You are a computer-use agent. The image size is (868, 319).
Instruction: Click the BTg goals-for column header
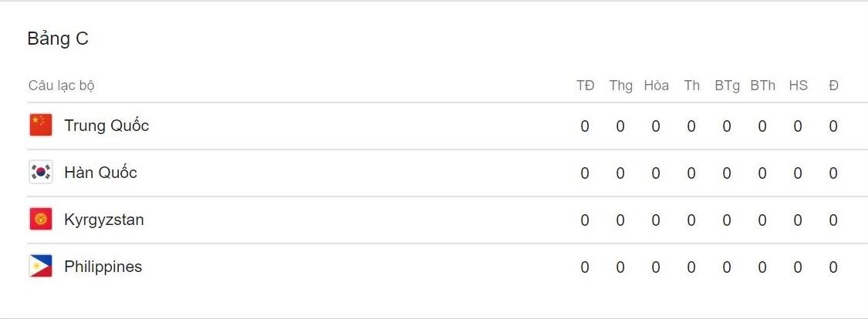(727, 86)
